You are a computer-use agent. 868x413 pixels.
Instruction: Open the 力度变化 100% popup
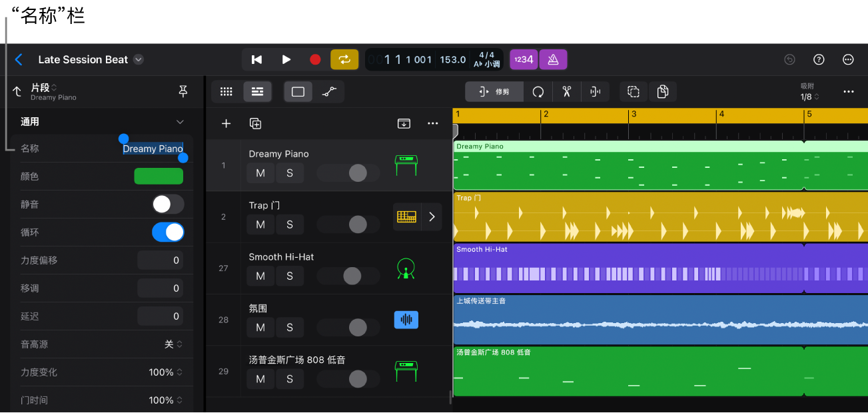166,372
